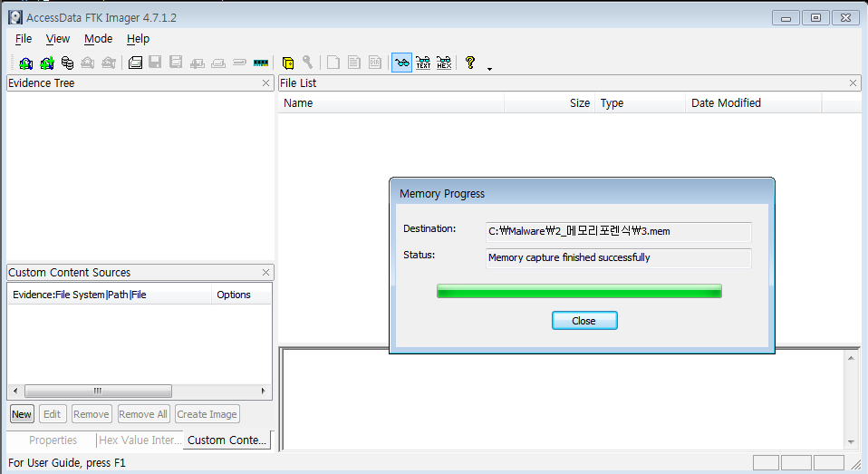
Task: Toggle the HEX viewer mode icon
Action: [444, 63]
